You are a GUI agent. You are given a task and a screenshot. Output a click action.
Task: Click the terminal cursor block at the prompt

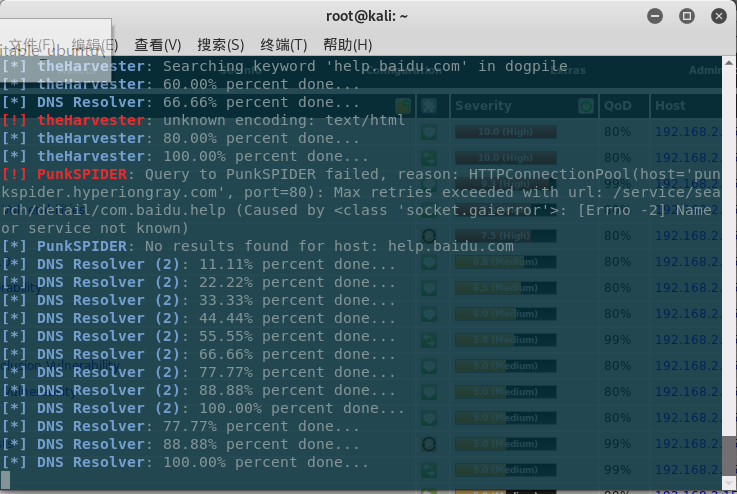[5, 480]
